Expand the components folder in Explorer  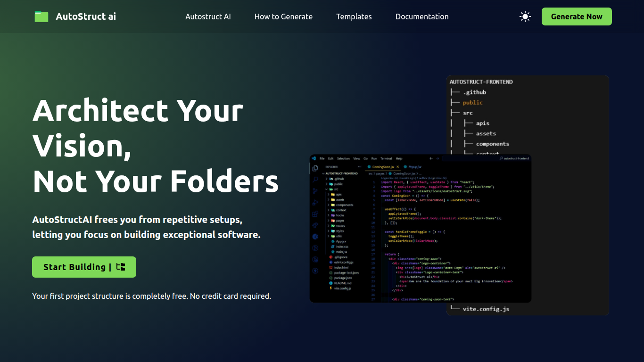[x=344, y=205]
